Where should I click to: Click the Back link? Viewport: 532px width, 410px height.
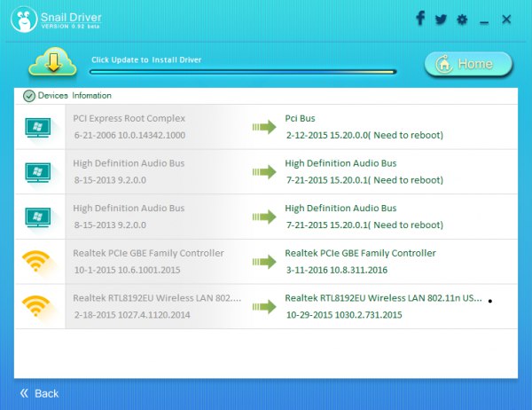(x=39, y=393)
